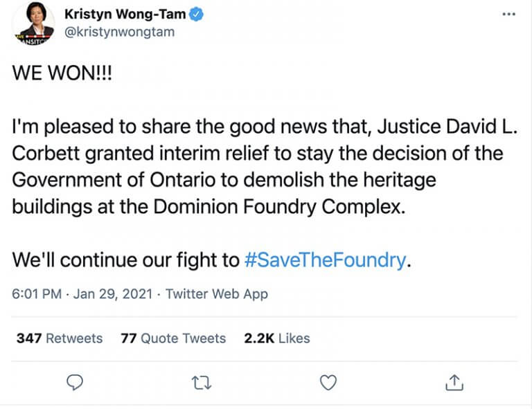The height and width of the screenshot is (409, 532).
Task: Retweet using the arrows icon
Action: point(202,381)
